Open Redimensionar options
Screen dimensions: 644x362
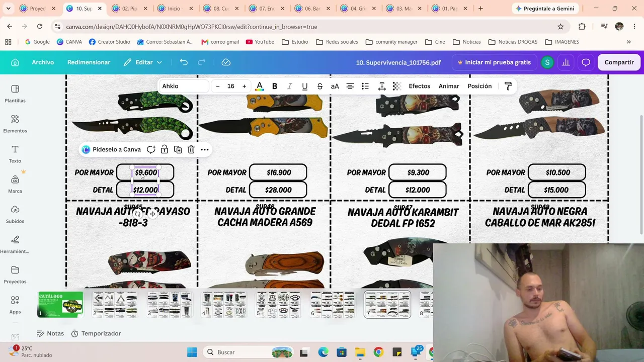(x=89, y=62)
